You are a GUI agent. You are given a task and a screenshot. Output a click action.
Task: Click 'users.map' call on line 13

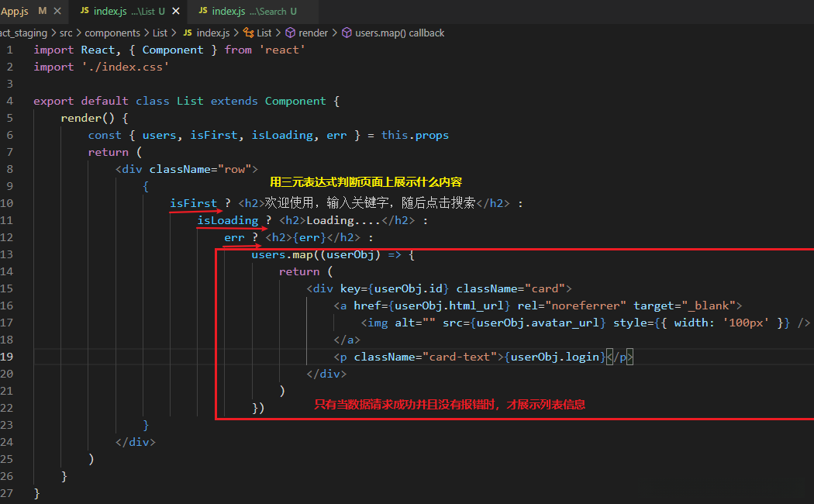coord(282,254)
